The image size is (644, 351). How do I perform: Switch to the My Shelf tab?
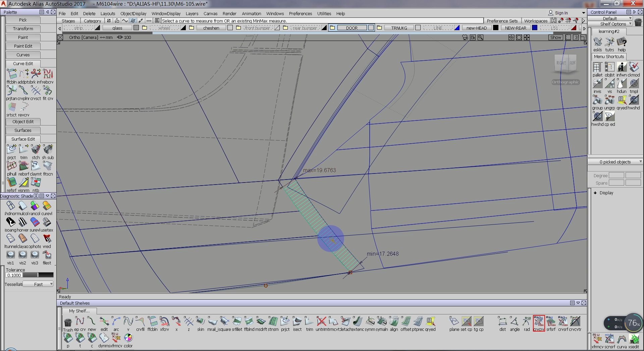click(79, 311)
